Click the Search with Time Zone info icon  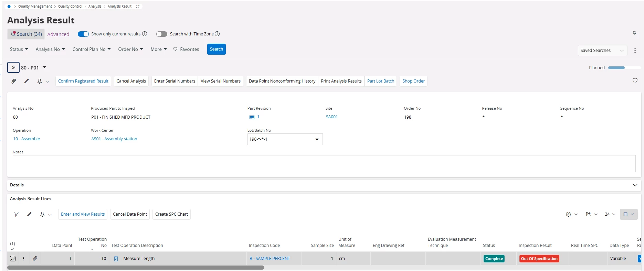pos(217,34)
